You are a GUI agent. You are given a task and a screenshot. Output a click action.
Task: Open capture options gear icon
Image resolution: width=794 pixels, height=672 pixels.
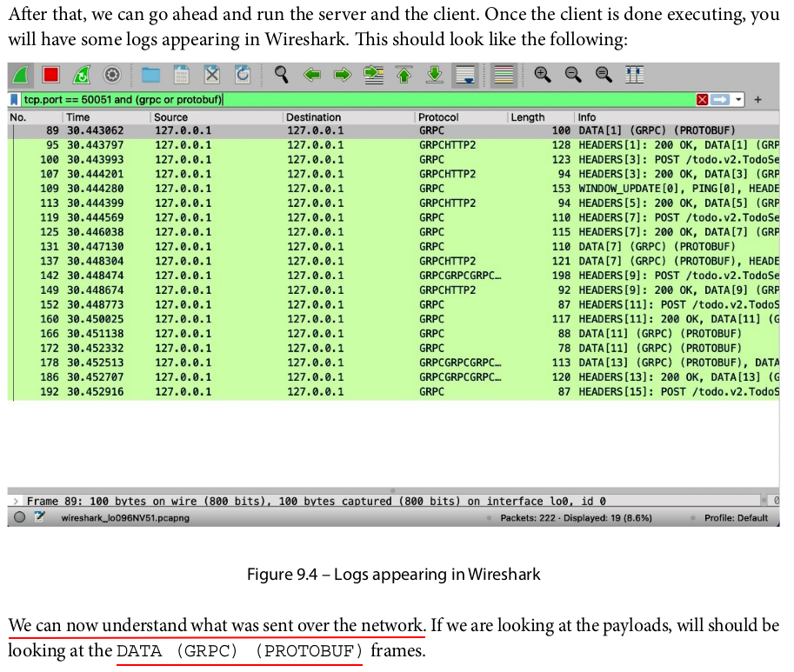click(x=112, y=76)
